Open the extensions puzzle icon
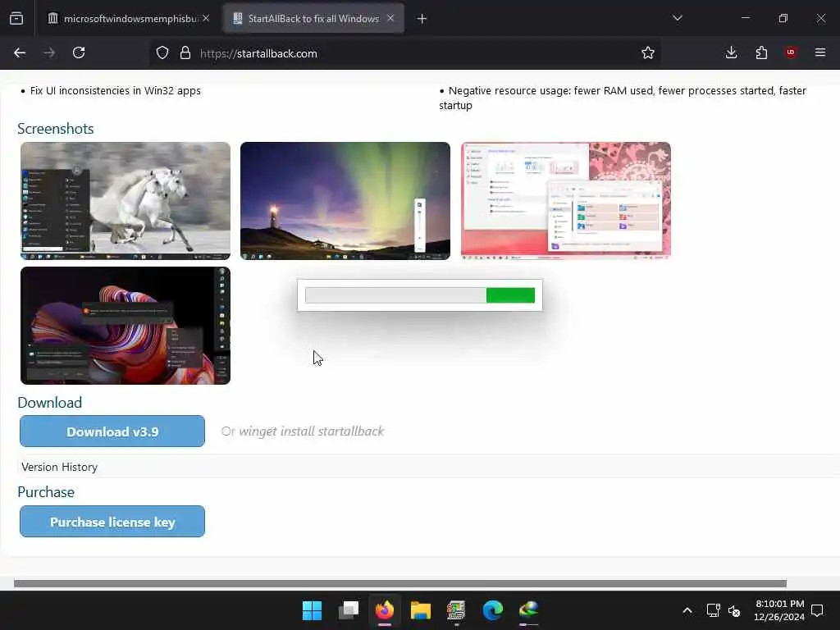 coord(761,52)
